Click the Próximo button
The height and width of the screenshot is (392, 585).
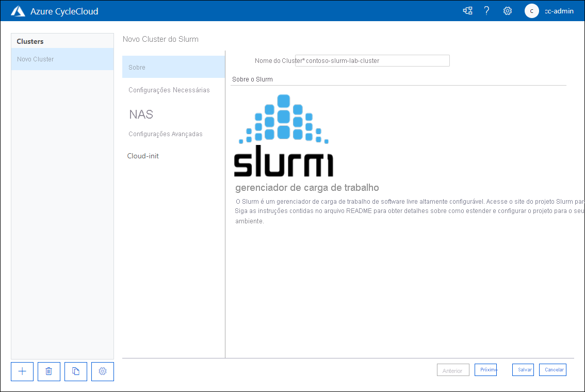(x=485, y=369)
